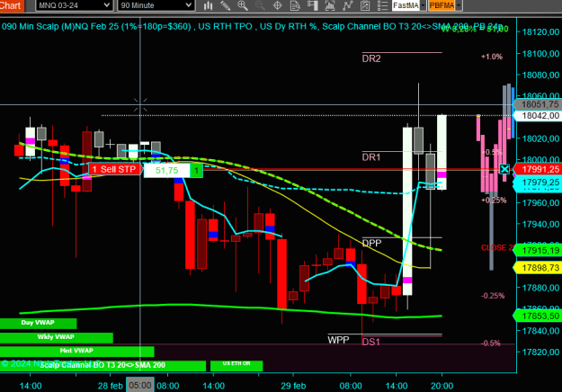Open the data series icon

(330, 5)
